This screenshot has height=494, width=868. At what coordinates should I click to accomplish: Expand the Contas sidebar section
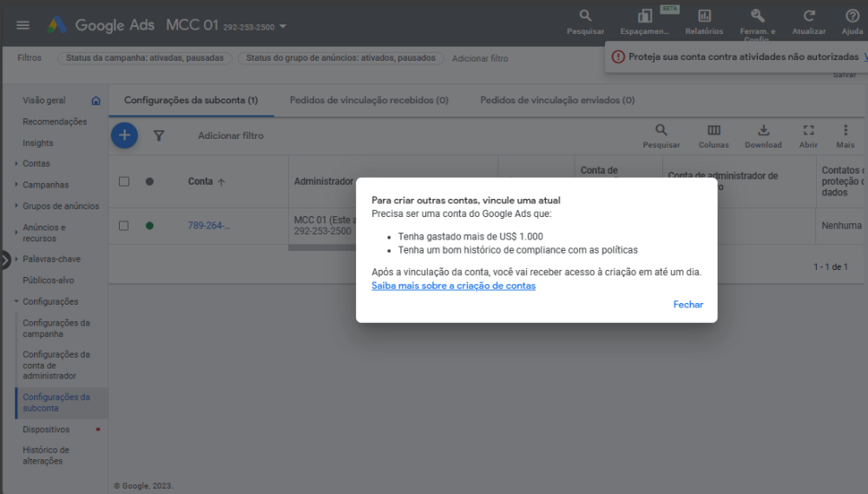coord(16,163)
